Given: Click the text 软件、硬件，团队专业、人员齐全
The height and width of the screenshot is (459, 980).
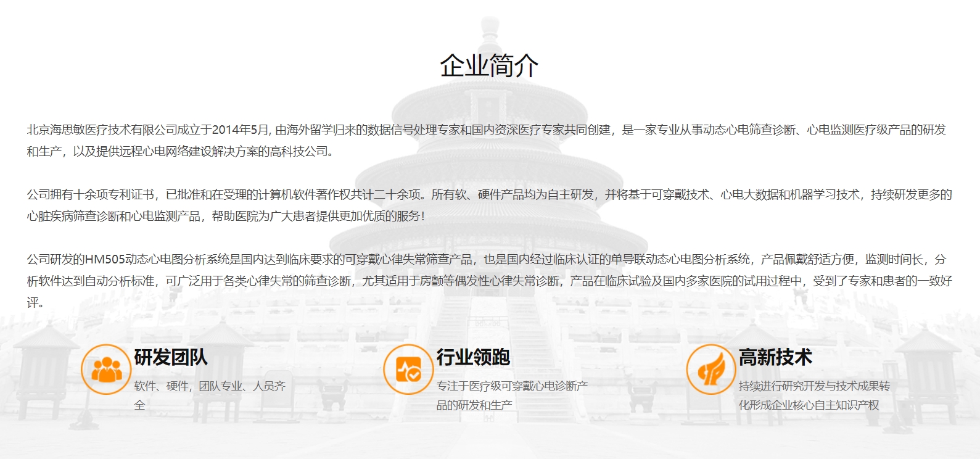Looking at the screenshot, I should tap(210, 395).
